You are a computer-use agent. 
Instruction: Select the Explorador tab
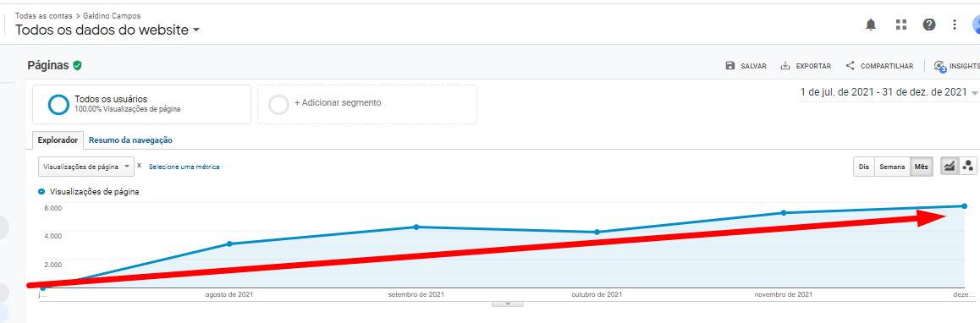(x=58, y=140)
